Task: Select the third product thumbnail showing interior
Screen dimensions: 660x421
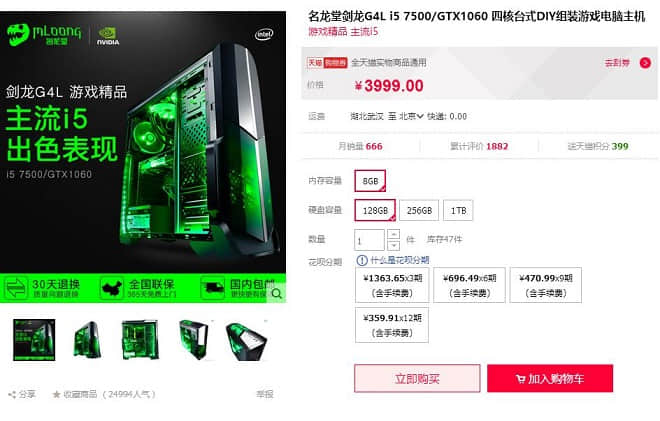Action: pos(140,340)
